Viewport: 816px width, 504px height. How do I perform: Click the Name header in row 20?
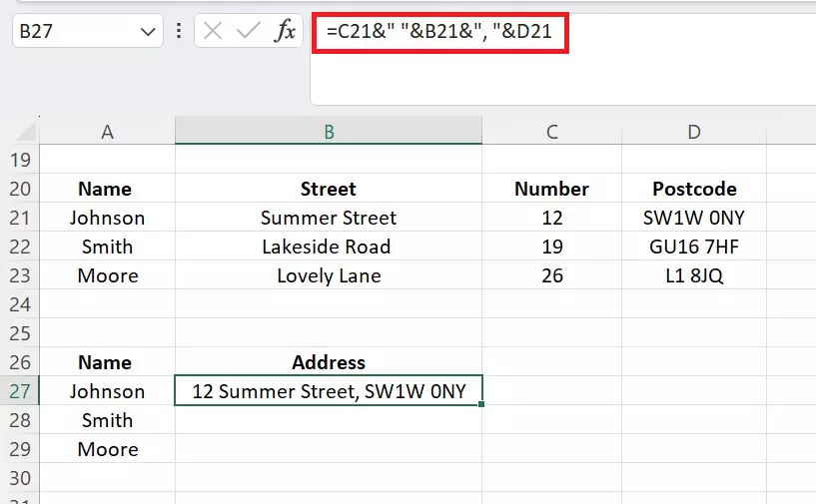point(107,189)
